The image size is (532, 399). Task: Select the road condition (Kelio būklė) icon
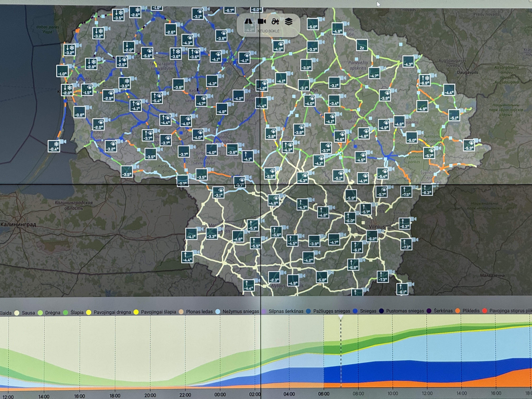[248, 21]
